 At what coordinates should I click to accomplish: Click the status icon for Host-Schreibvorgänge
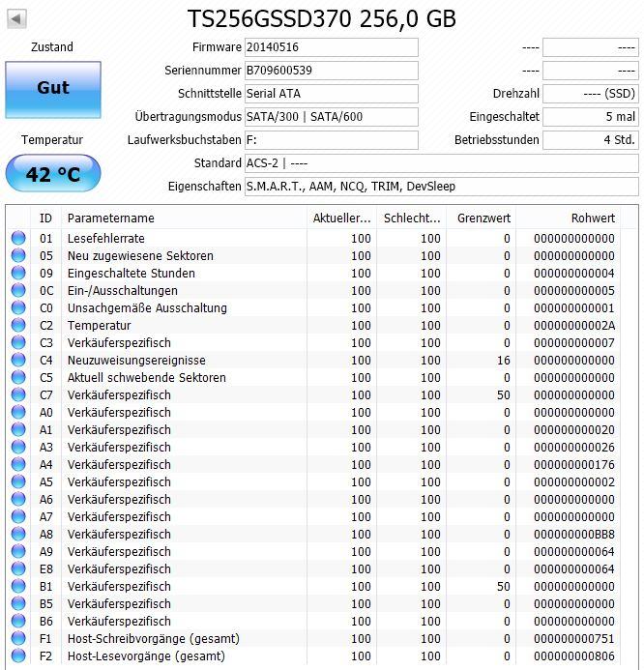[18, 638]
